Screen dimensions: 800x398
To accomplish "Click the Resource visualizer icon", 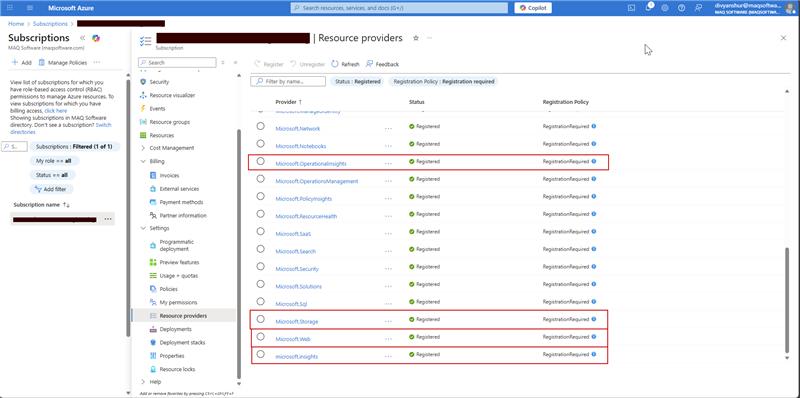I will click(x=143, y=95).
